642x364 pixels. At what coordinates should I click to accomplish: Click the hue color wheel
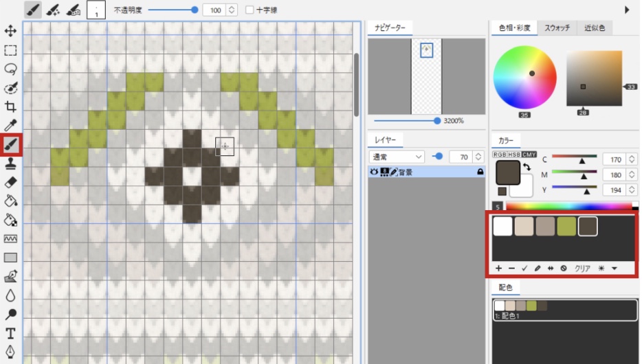click(x=524, y=78)
